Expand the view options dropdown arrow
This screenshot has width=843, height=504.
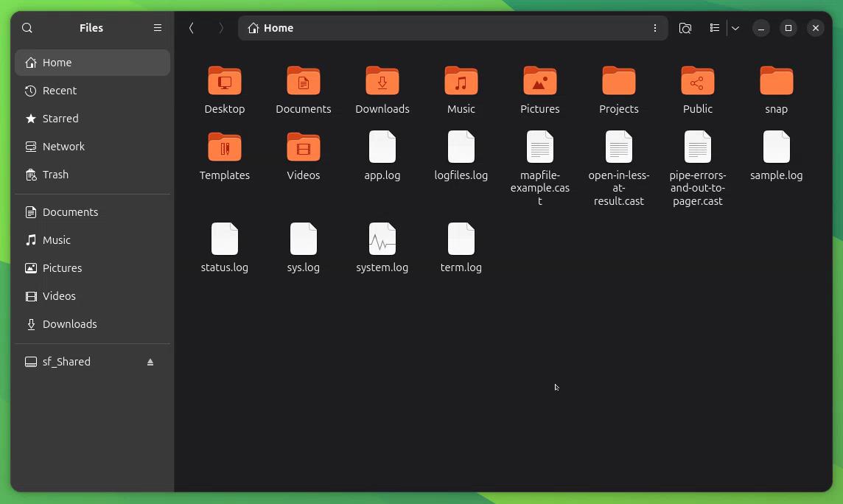click(x=735, y=28)
